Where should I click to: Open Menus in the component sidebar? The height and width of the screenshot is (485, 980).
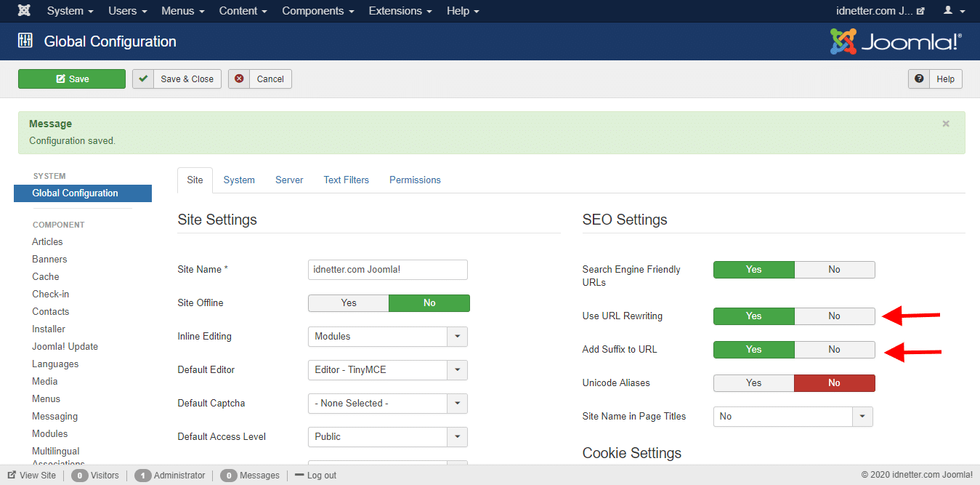pos(46,399)
